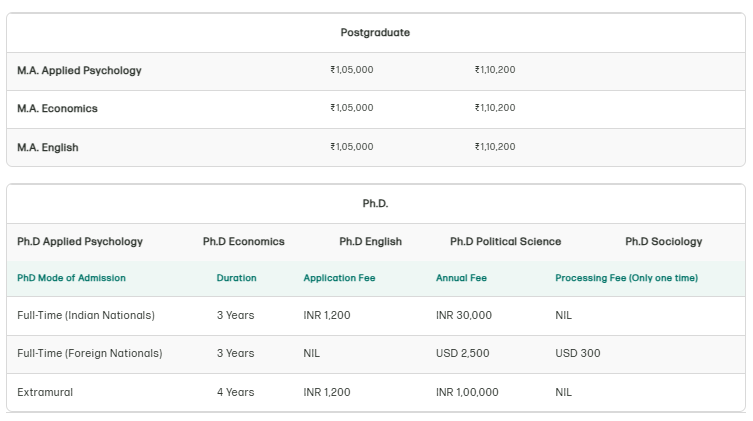753x421 pixels.
Task: Switch to the Ph.D Economics tab
Action: [243, 241]
